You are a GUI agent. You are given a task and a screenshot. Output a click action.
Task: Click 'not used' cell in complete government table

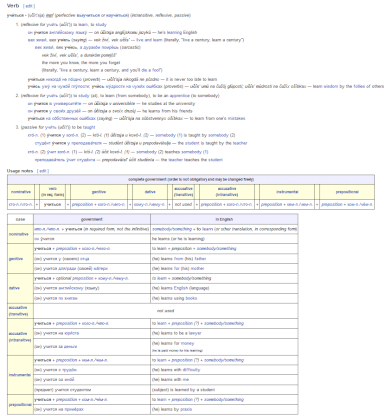pos(183,204)
